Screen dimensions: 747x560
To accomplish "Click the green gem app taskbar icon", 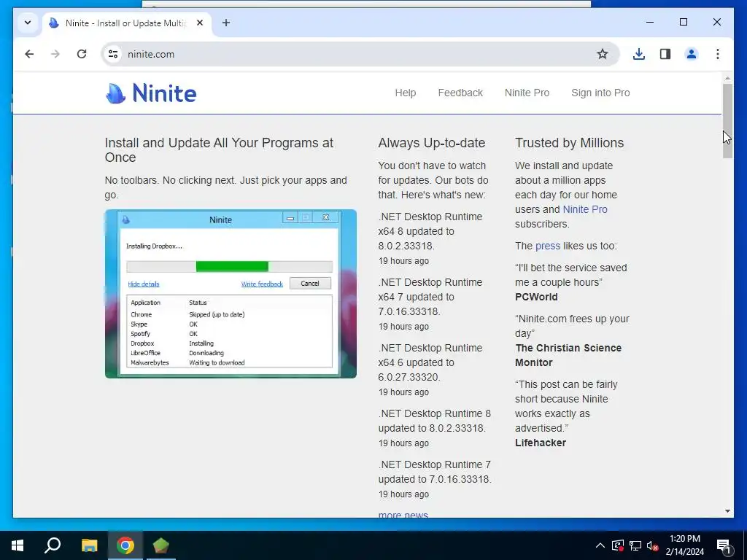I will pyautogui.click(x=161, y=545).
